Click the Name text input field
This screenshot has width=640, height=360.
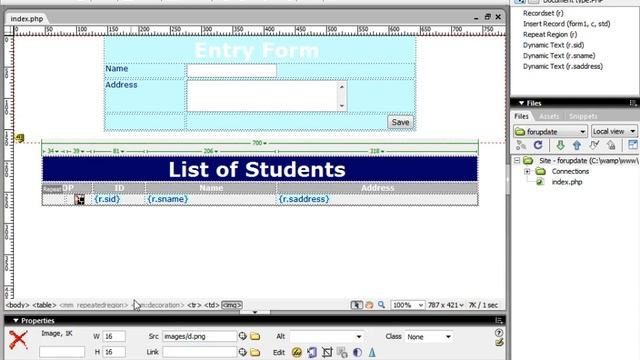pos(231,71)
